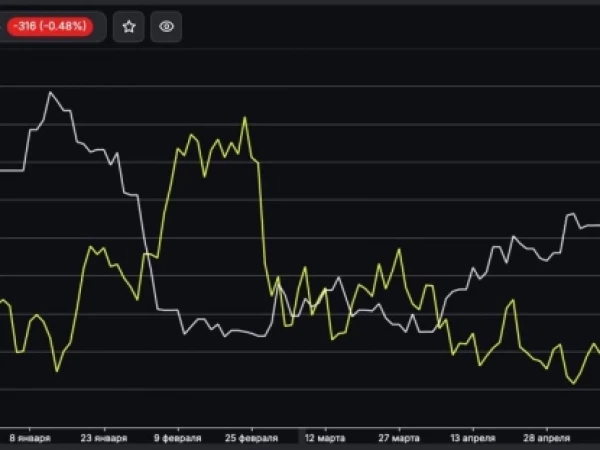Select the 8 января date label

[30, 438]
